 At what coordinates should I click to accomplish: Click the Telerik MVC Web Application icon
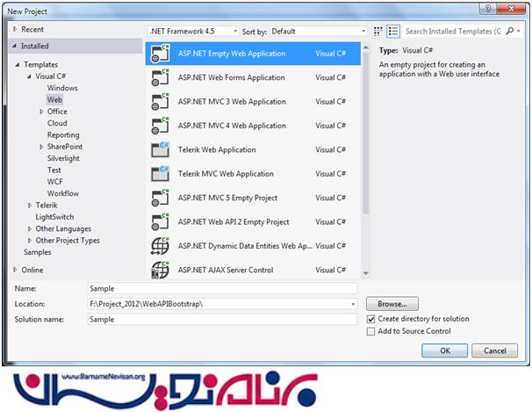[160, 174]
